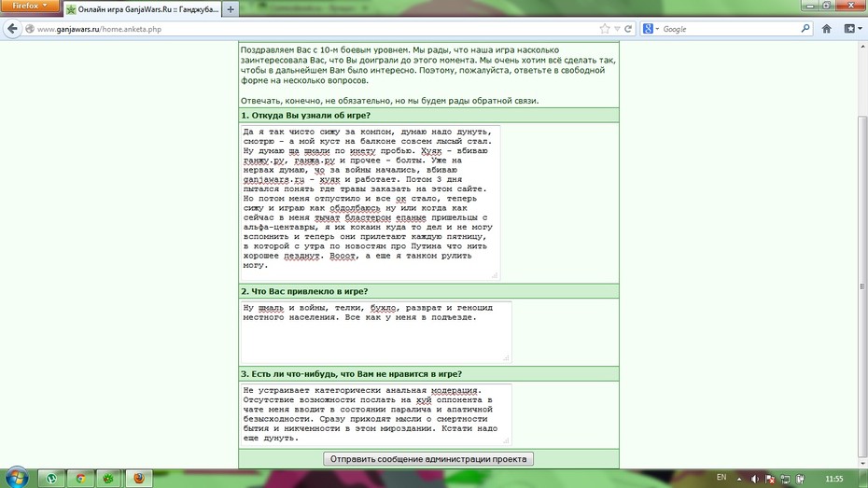The width and height of the screenshot is (868, 488).
Task: Select the GanjaWars.Ru browser tab
Action: 143,9
